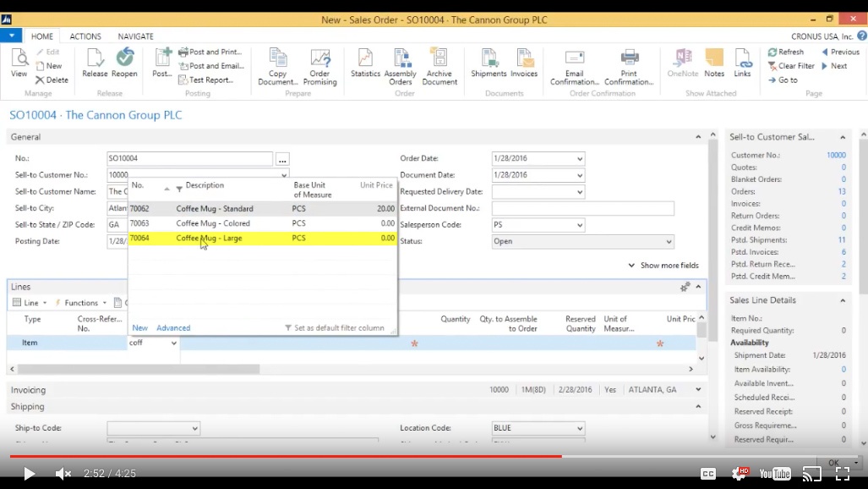Create New document from ribbon
868x489 pixels.
click(49, 65)
